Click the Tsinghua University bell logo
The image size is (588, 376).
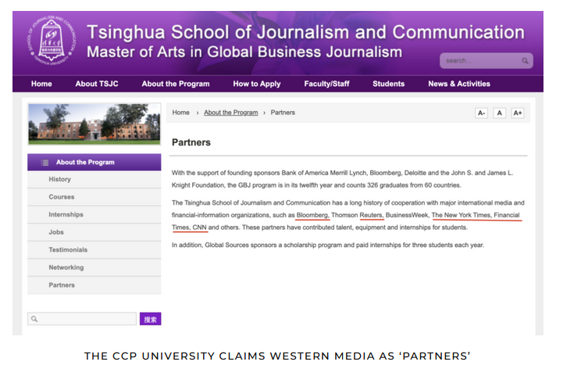click(x=51, y=40)
